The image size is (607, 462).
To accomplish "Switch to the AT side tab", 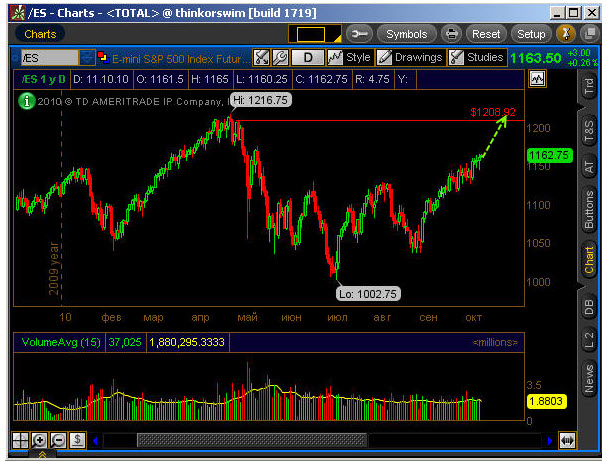I will (589, 167).
